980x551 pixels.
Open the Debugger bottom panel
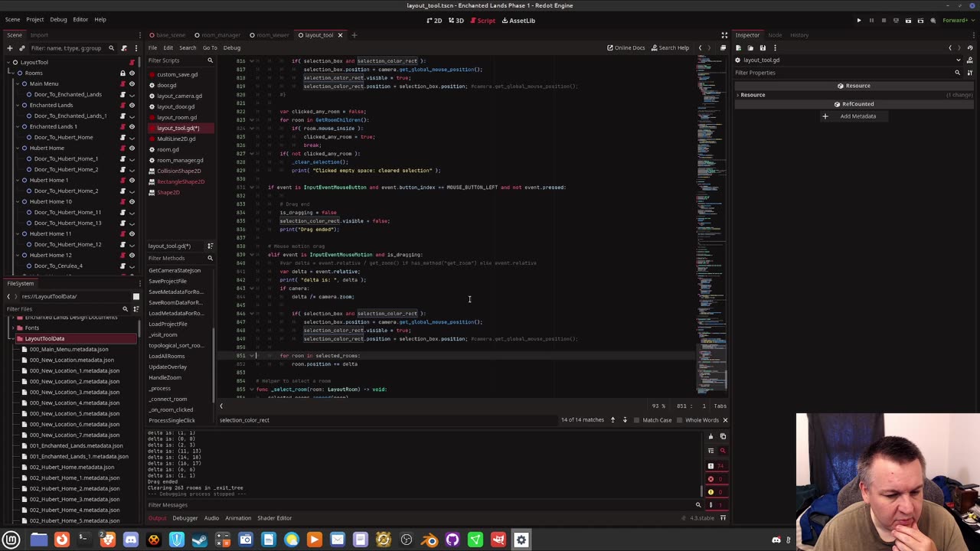click(185, 518)
